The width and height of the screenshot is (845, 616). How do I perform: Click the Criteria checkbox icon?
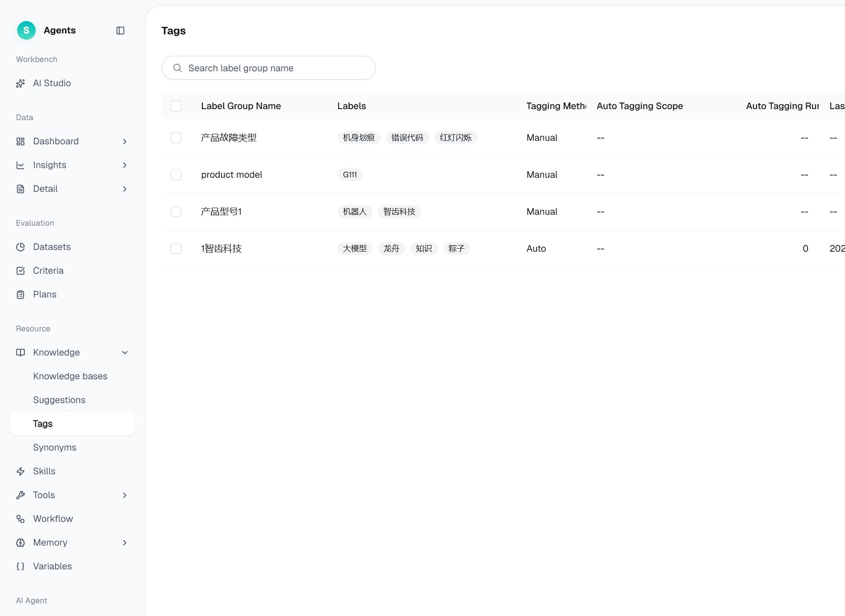[20, 271]
